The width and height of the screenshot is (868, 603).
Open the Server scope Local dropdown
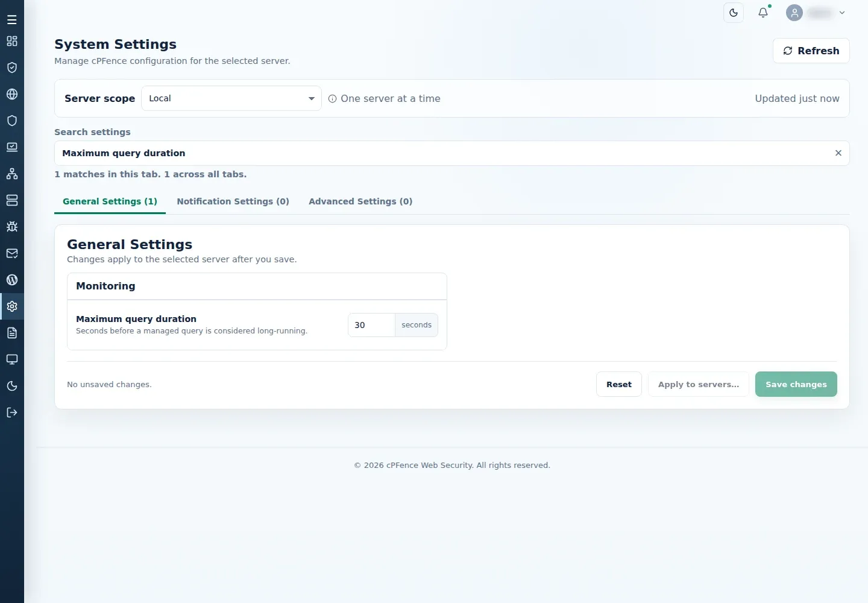[x=231, y=98]
